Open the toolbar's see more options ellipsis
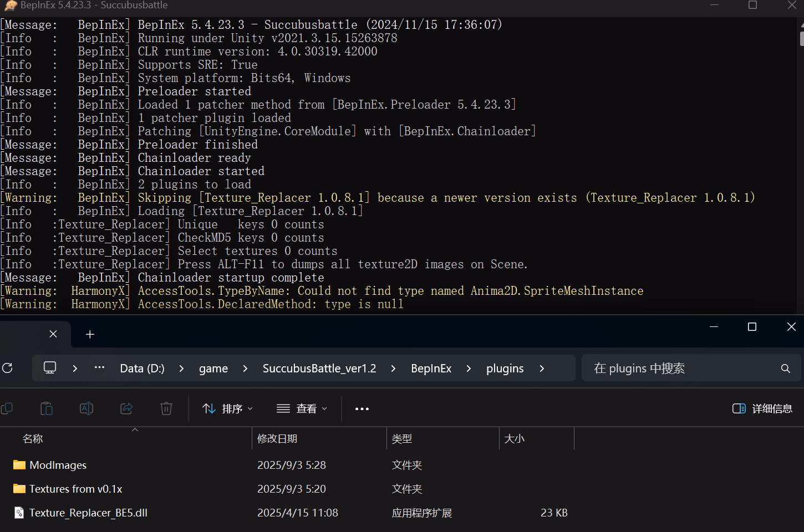 pyautogui.click(x=362, y=409)
